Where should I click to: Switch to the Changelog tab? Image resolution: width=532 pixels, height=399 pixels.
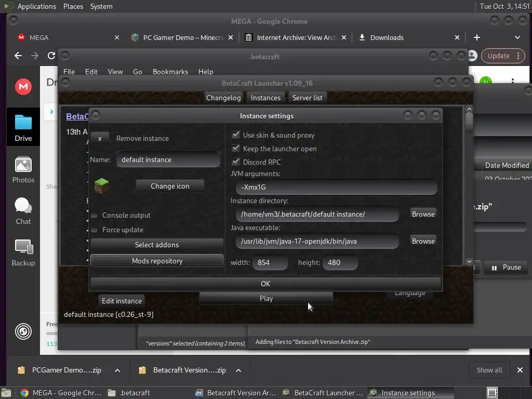(x=223, y=98)
